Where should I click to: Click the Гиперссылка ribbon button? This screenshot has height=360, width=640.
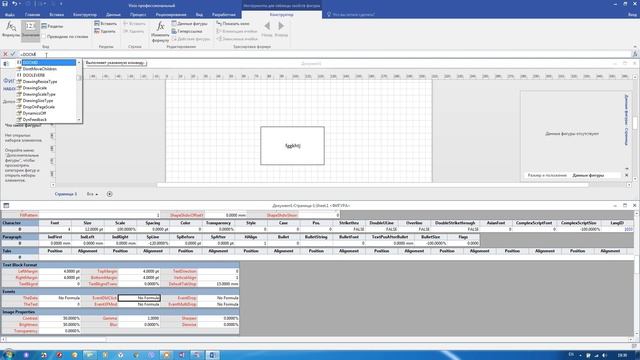(187, 31)
